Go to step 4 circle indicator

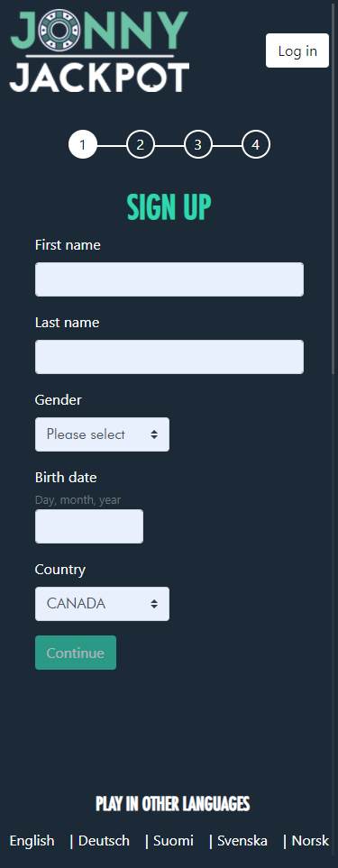256,145
